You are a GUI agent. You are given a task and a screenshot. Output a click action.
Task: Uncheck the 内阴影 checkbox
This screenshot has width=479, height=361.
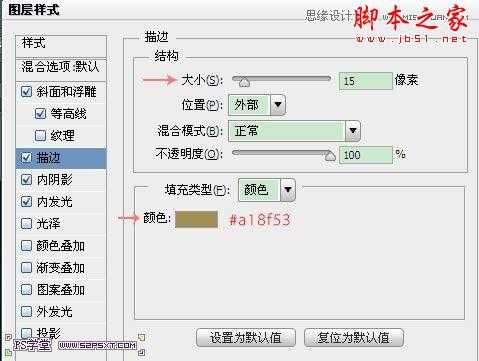(26, 180)
